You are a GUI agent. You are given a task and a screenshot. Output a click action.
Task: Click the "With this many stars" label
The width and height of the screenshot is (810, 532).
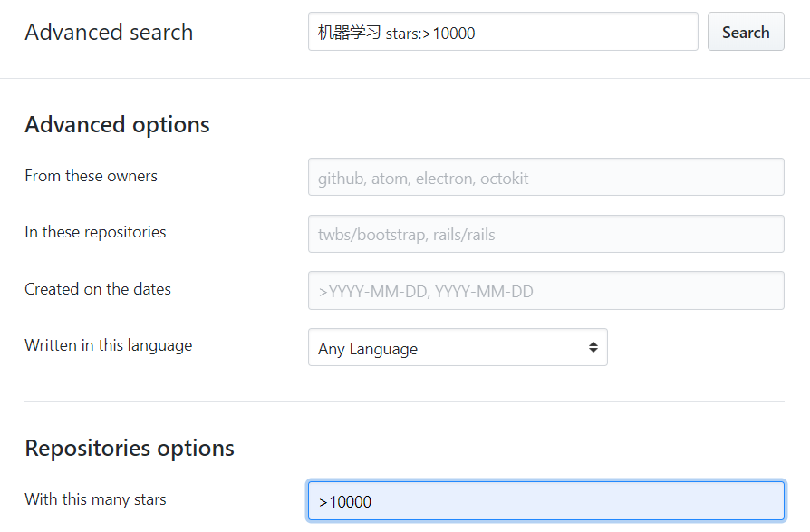95,499
